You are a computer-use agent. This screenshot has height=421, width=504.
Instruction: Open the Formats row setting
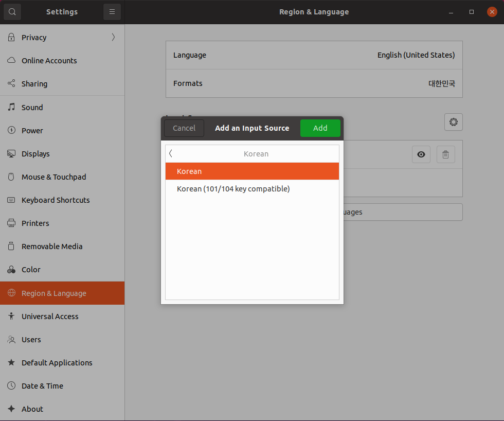click(x=314, y=83)
